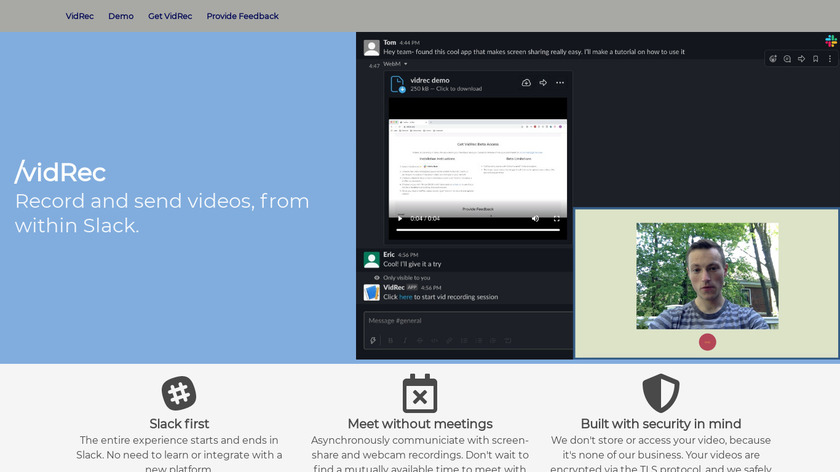Click the download icon on vidrec demo

pos(526,83)
